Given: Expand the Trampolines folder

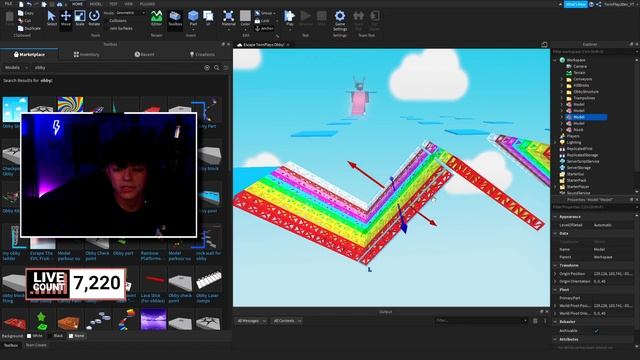Looking at the screenshot, I should tap(561, 98).
